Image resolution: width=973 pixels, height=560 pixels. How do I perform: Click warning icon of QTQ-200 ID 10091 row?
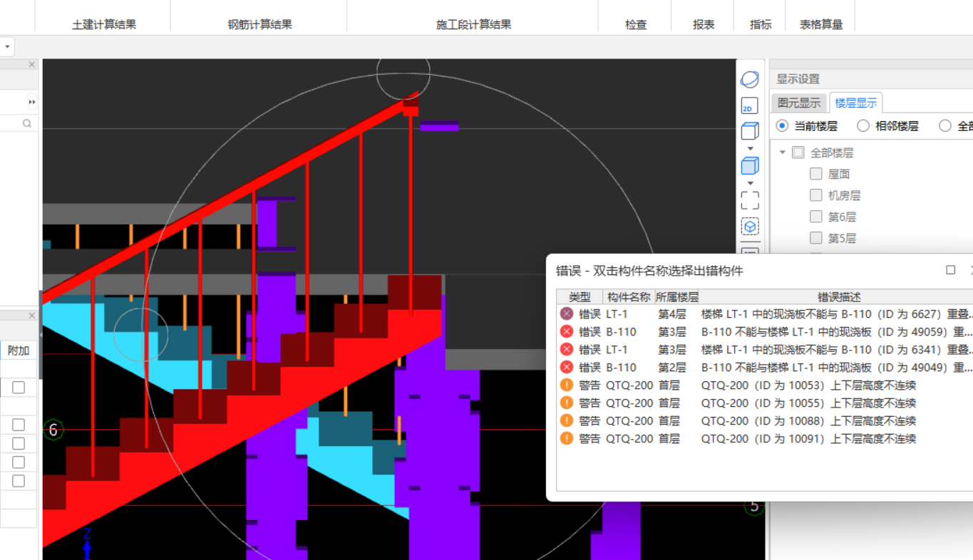click(x=567, y=438)
